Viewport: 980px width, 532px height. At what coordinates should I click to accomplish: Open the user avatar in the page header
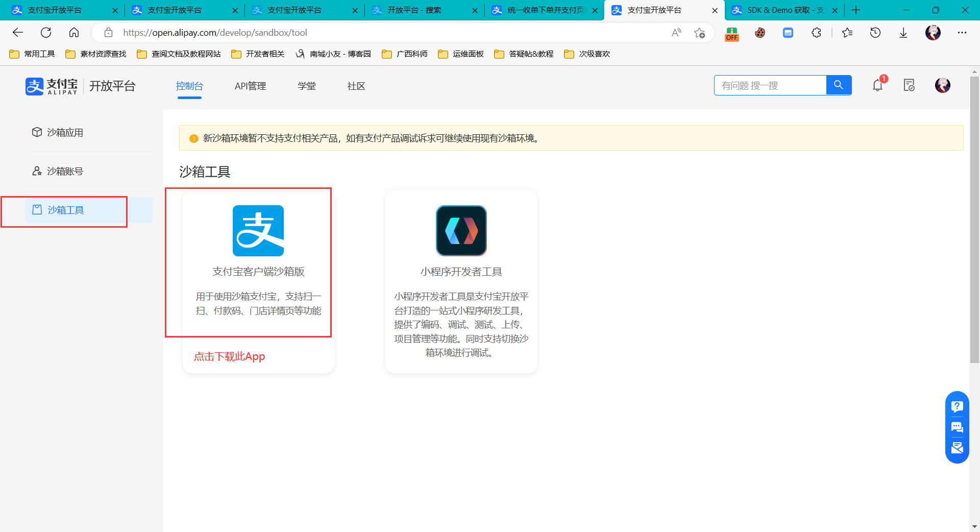point(943,85)
